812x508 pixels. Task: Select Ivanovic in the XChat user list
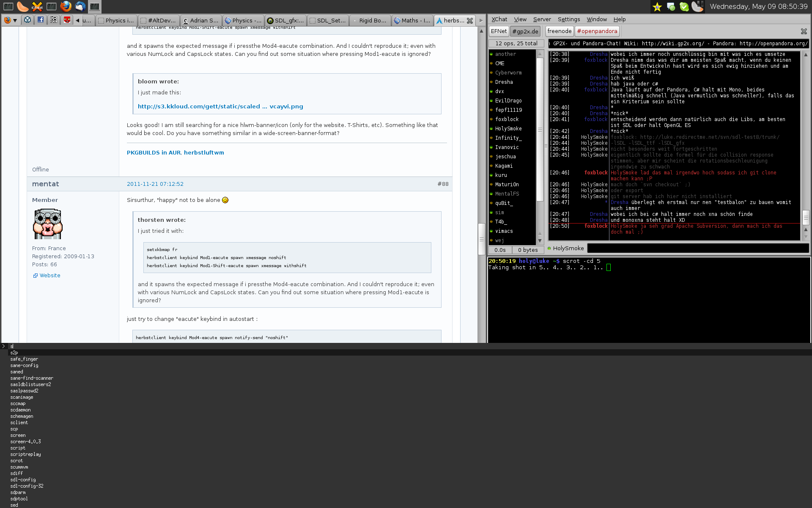[x=507, y=147]
